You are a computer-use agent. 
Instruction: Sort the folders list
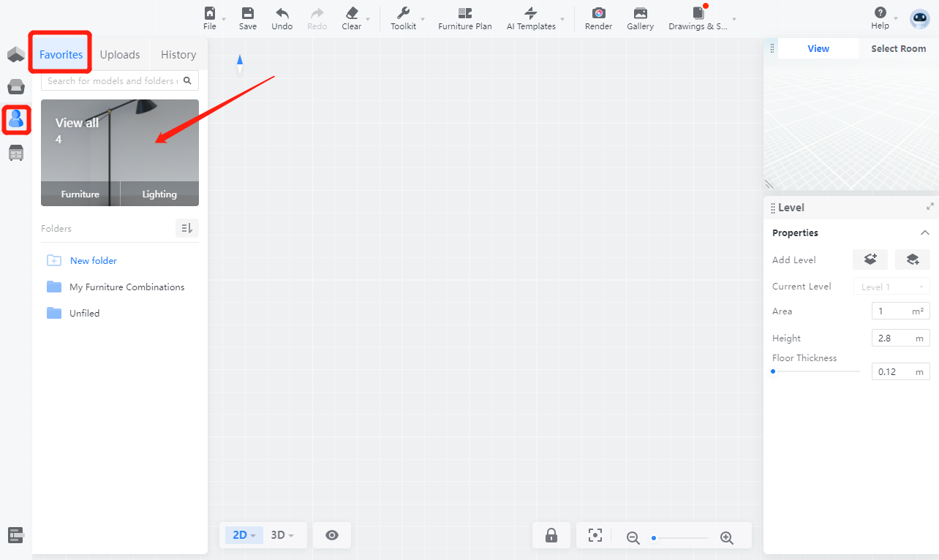187,228
